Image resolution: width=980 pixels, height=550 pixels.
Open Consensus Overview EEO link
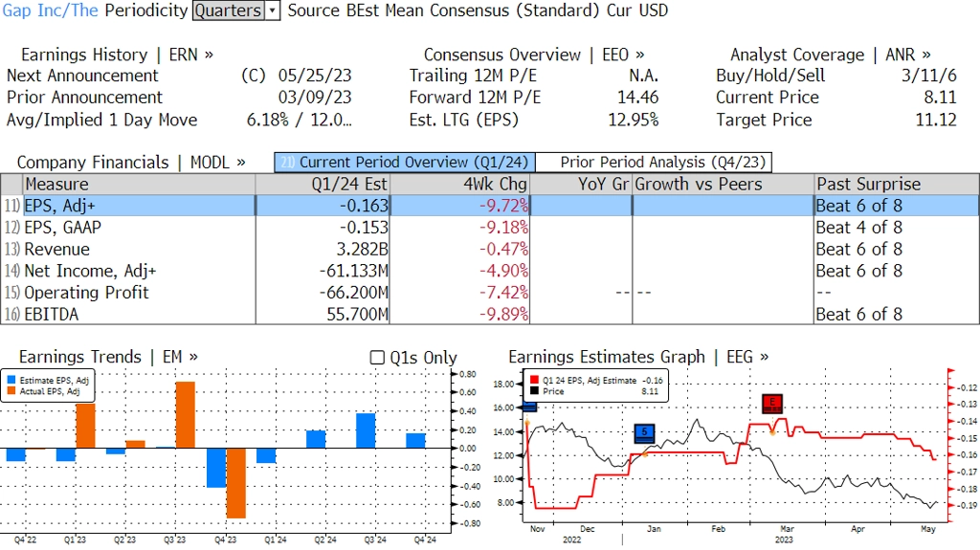pyautogui.click(x=534, y=55)
